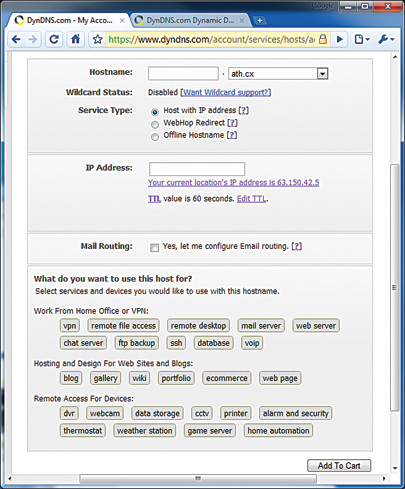Switch to DynDNS.com Dynamic D... tab
This screenshot has width=405, height=489.
(x=190, y=21)
